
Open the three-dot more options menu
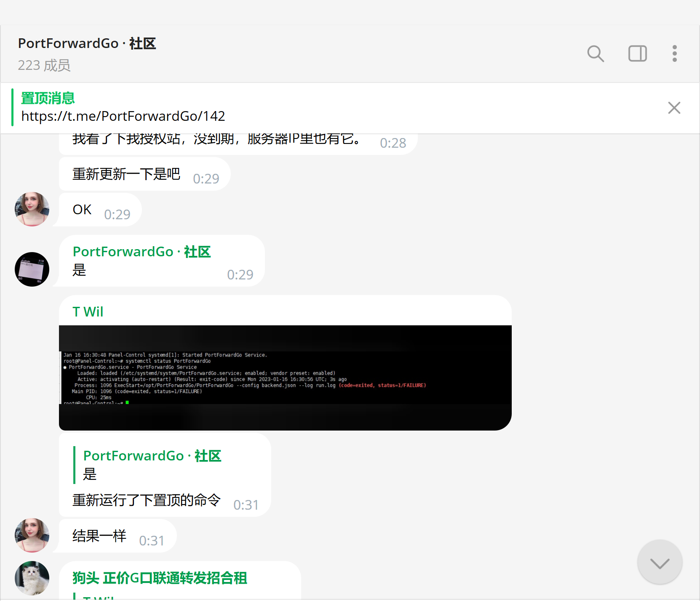674,54
